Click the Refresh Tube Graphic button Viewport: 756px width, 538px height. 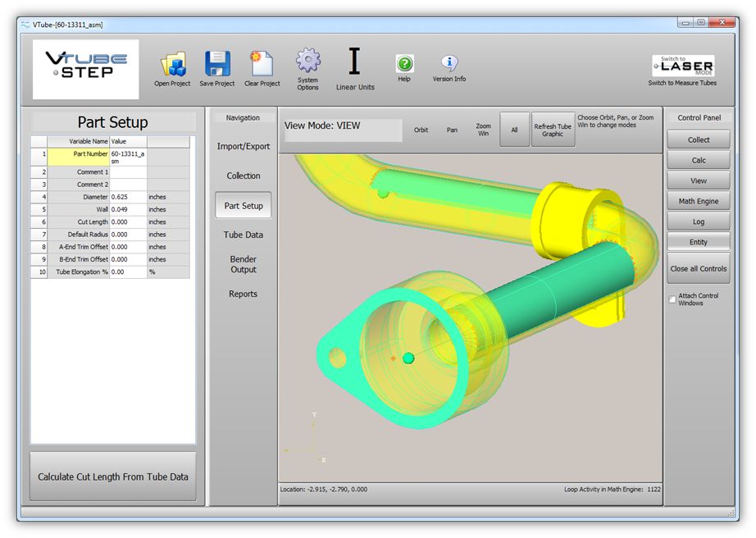click(553, 130)
